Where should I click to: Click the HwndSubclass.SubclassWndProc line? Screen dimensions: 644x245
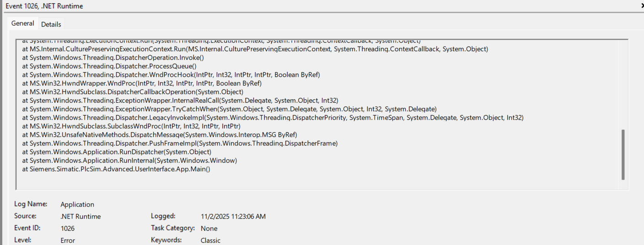[x=131, y=126]
